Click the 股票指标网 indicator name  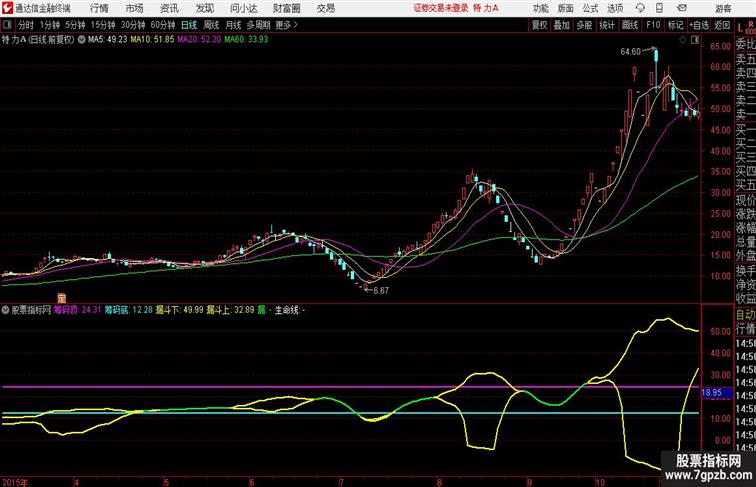tap(31, 310)
